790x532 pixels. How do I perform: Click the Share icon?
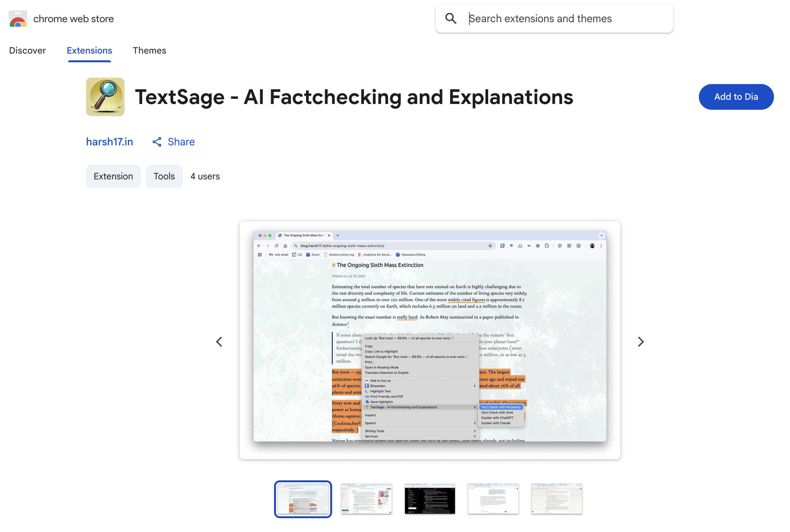coord(157,142)
